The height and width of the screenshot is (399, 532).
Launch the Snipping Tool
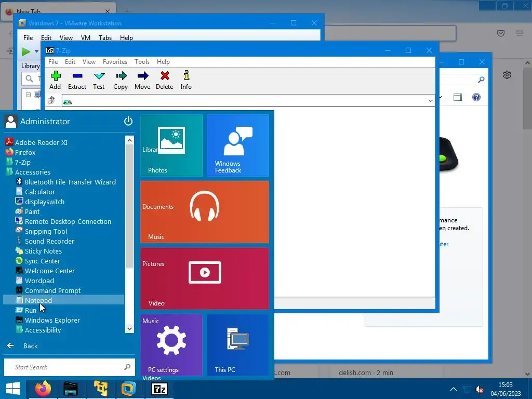pyautogui.click(x=42, y=231)
